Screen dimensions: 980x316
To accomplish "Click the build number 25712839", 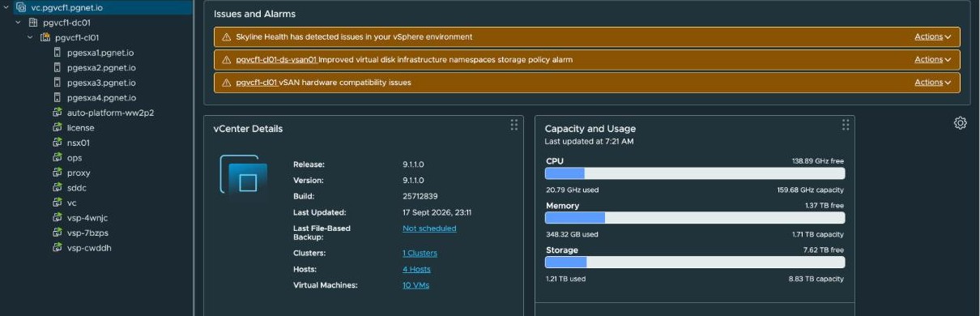I will (420, 196).
